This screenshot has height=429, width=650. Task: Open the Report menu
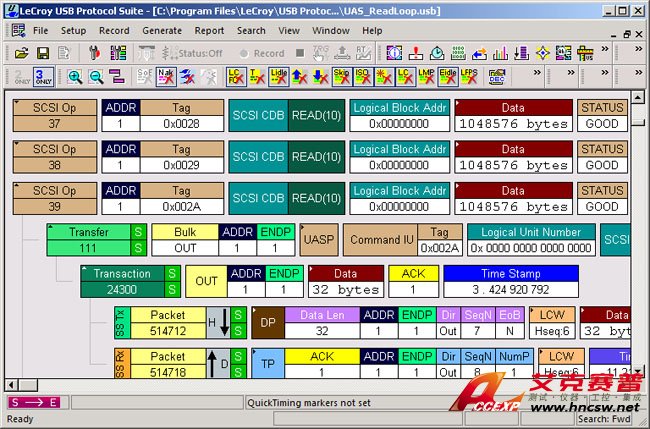pos(209,31)
